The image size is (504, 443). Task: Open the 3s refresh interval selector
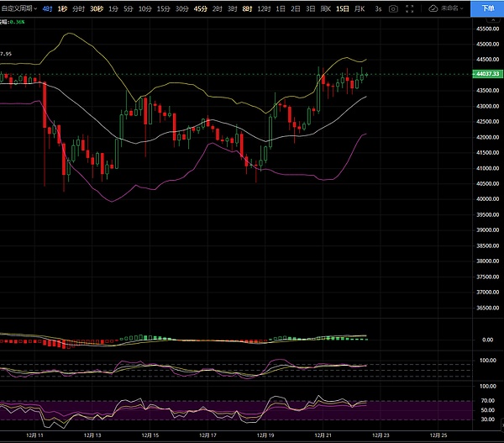point(378,8)
